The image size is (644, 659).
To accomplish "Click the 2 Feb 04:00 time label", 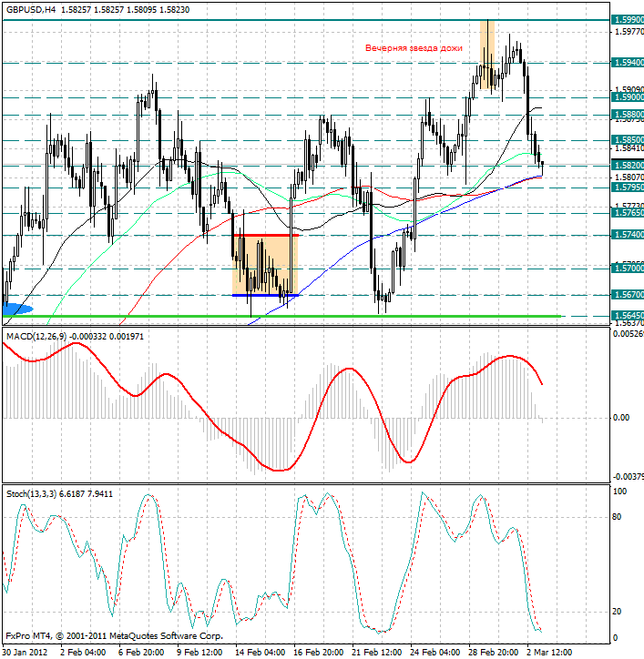I will (x=83, y=653).
